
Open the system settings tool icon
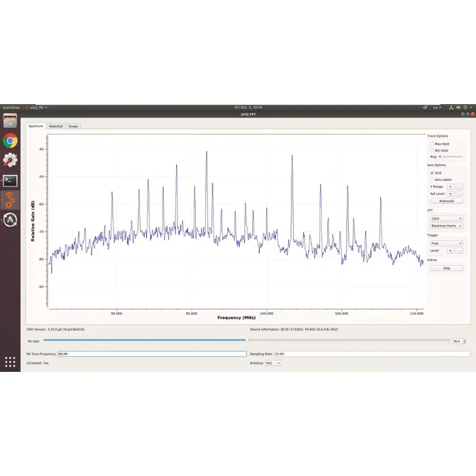pos(10,160)
